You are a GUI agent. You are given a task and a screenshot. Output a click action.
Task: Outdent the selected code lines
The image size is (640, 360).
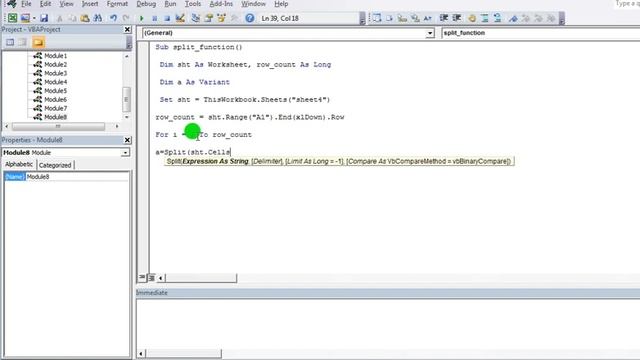click(x=456, y=18)
